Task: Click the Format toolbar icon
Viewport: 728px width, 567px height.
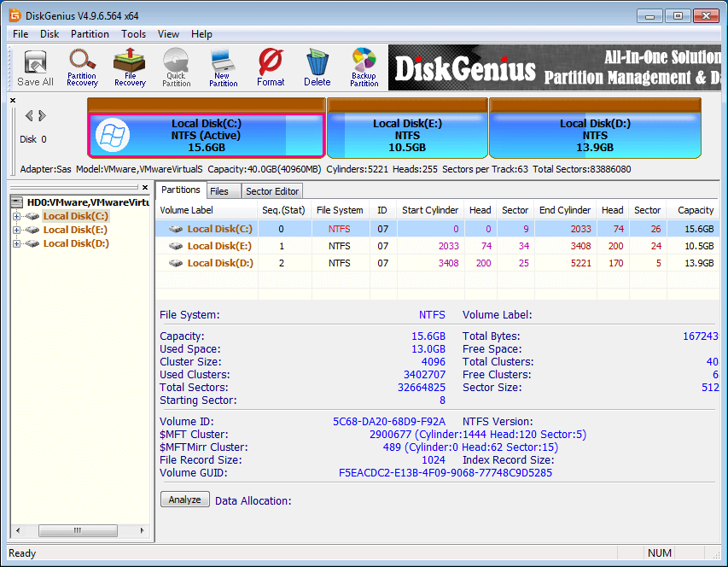Action: pos(271,67)
